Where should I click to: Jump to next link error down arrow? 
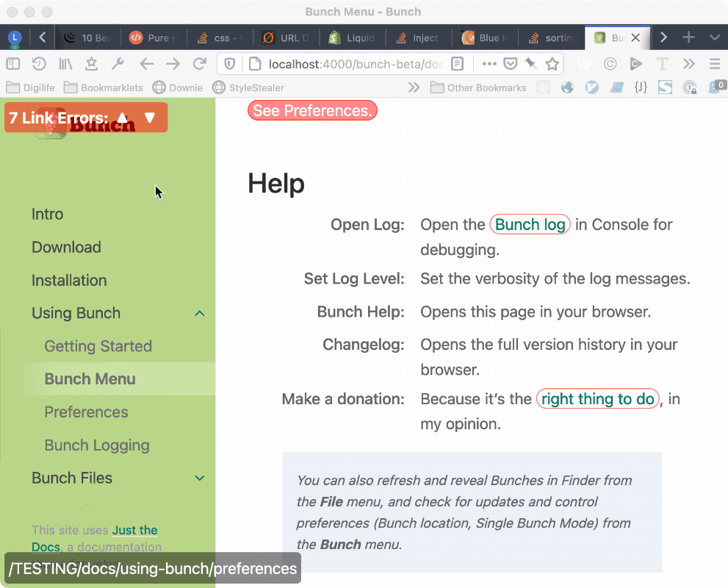coord(150,118)
